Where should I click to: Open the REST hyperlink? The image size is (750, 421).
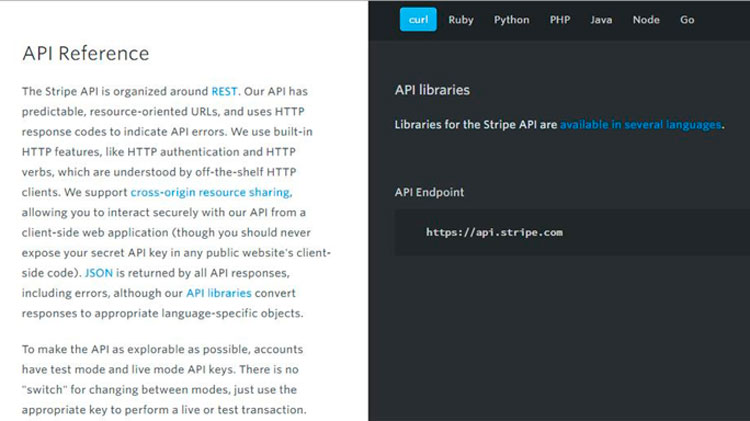pyautogui.click(x=224, y=91)
